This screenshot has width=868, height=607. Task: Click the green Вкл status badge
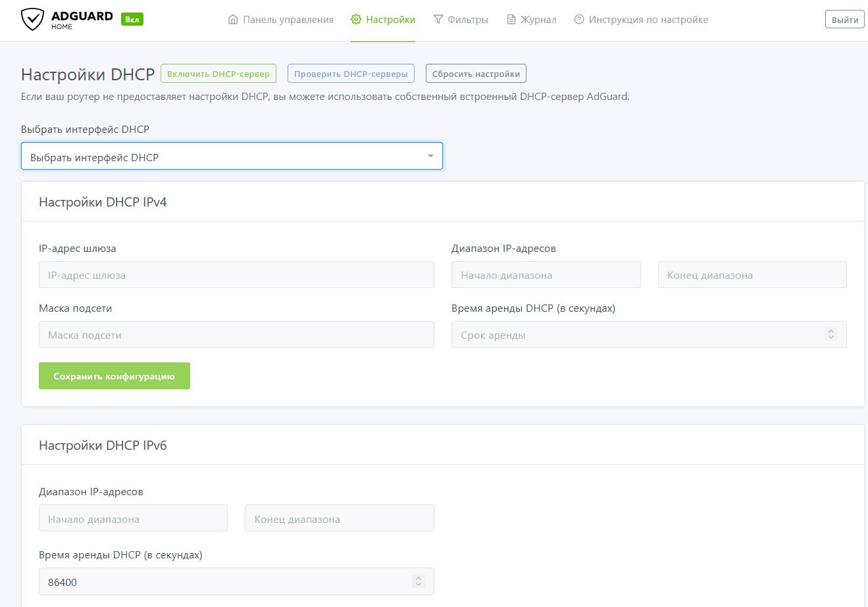132,19
